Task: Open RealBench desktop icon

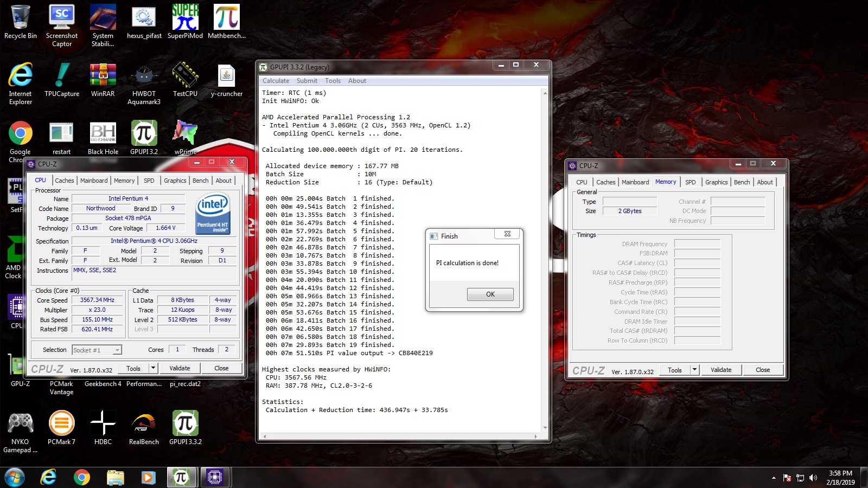Action: pyautogui.click(x=144, y=428)
